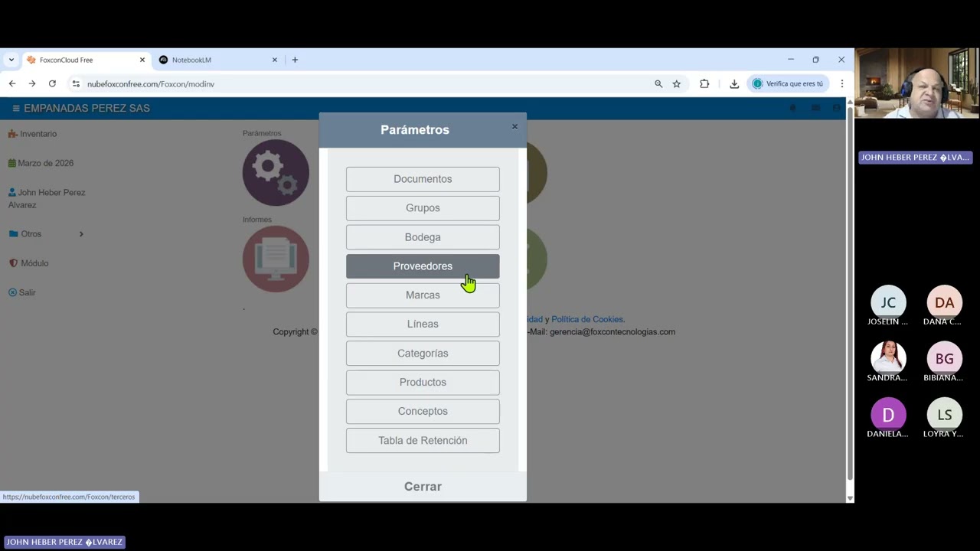Open Productos parameter option
980x551 pixels.
click(423, 383)
